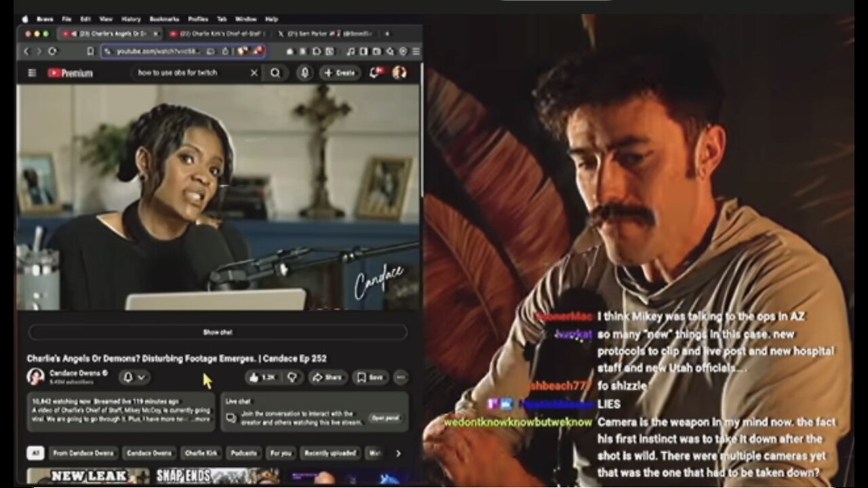868x488 pixels.
Task: Switch to the Sam Parker X tab
Action: click(x=327, y=33)
